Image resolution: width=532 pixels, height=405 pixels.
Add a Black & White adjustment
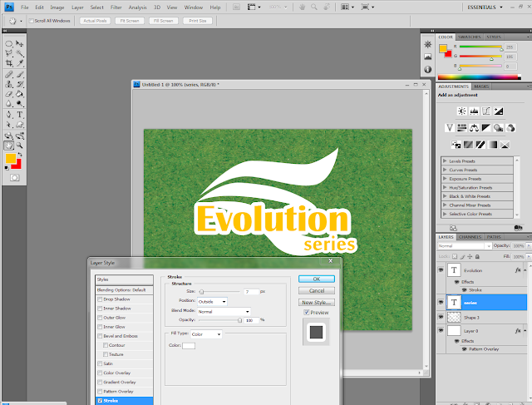click(486, 127)
